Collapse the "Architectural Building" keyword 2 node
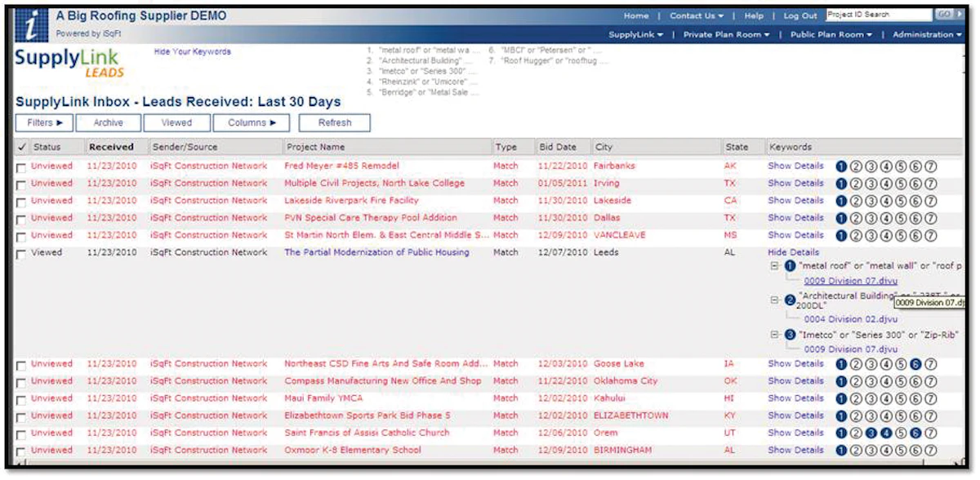980x480 pixels. [x=775, y=300]
